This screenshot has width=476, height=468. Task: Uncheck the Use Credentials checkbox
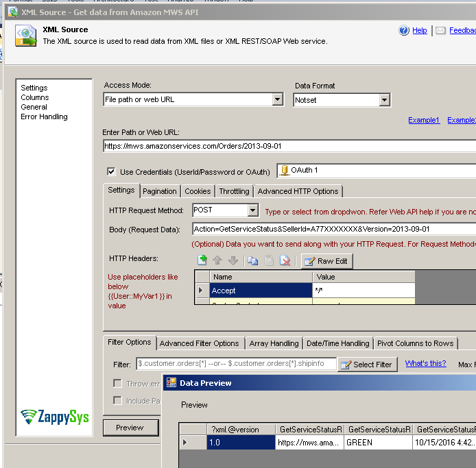pyautogui.click(x=111, y=172)
